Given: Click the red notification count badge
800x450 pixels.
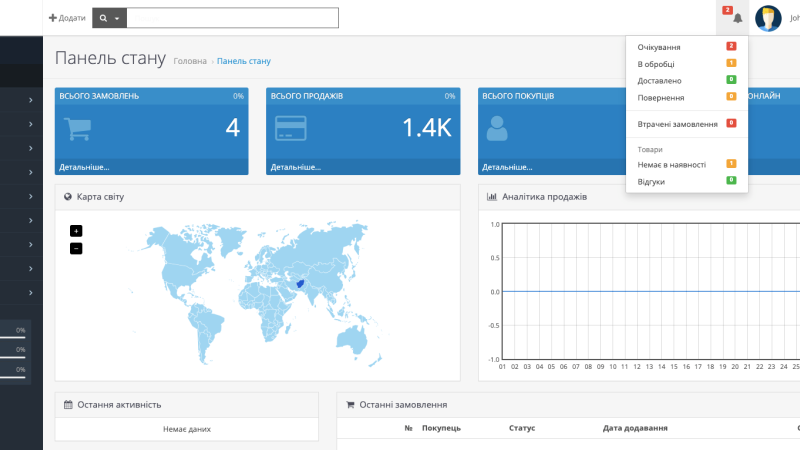Looking at the screenshot, I should coord(728,10).
